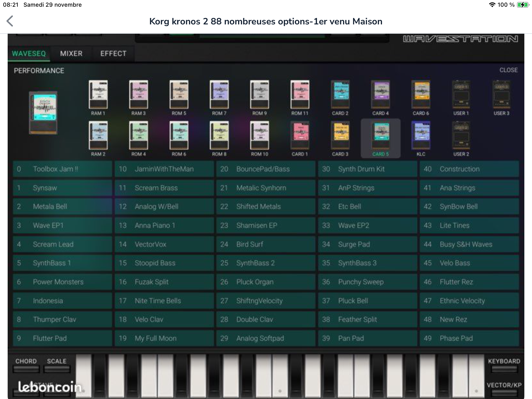Screen dimensions: 532x399
Task: Select the yellow CARD 3 icon
Action: pos(340,136)
